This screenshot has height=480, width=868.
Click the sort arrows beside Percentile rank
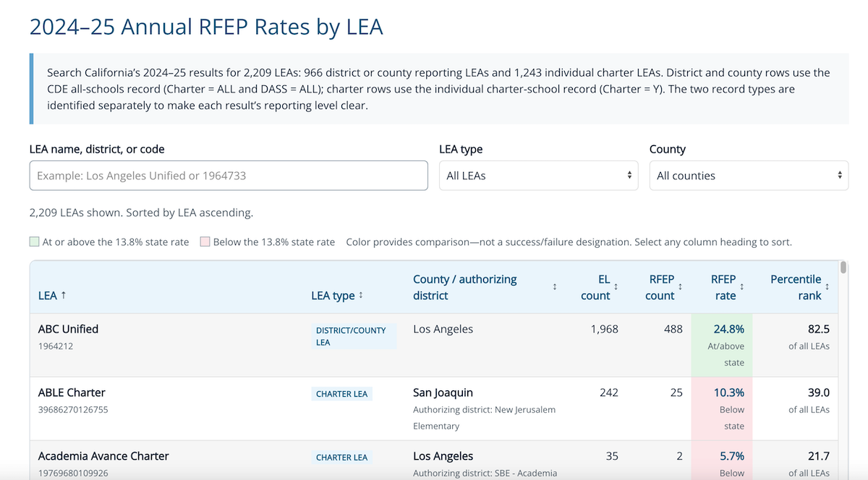click(x=827, y=288)
